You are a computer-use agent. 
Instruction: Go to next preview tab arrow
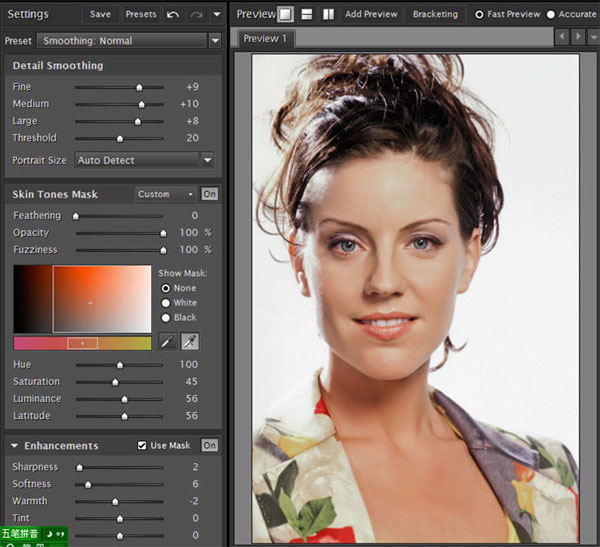[x=578, y=37]
